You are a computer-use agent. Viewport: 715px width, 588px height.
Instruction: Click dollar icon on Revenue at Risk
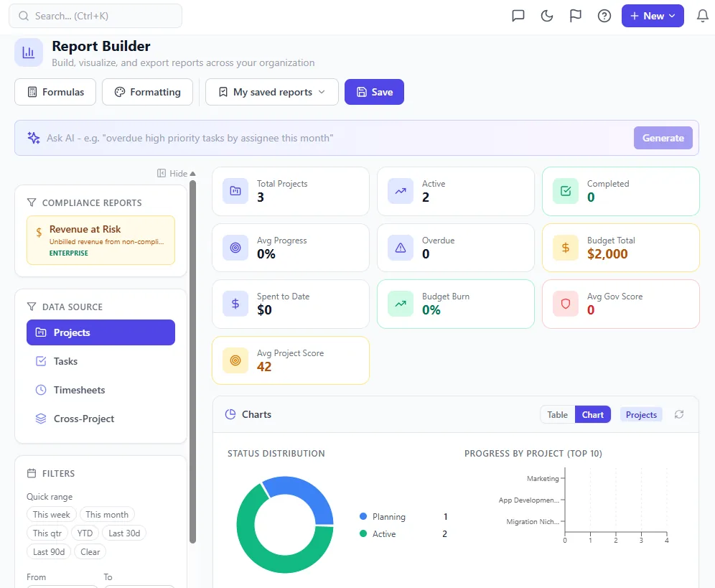(39, 232)
